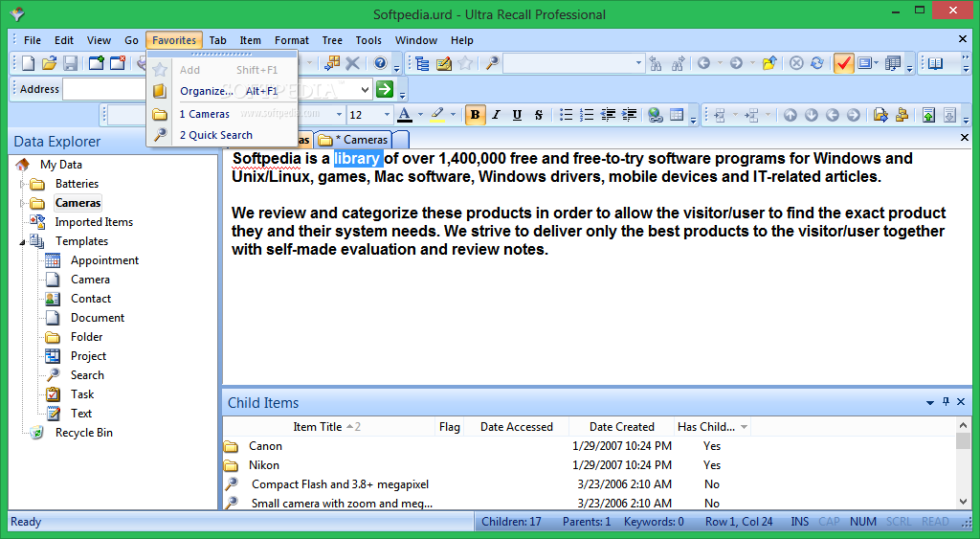The image size is (980, 539).
Task: Click the copy item to folder icon
Action: coord(880,115)
